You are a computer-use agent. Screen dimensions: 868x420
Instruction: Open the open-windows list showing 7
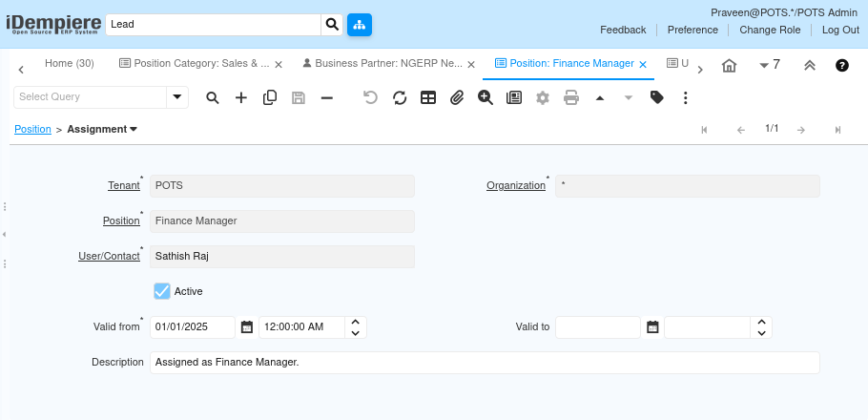(770, 65)
